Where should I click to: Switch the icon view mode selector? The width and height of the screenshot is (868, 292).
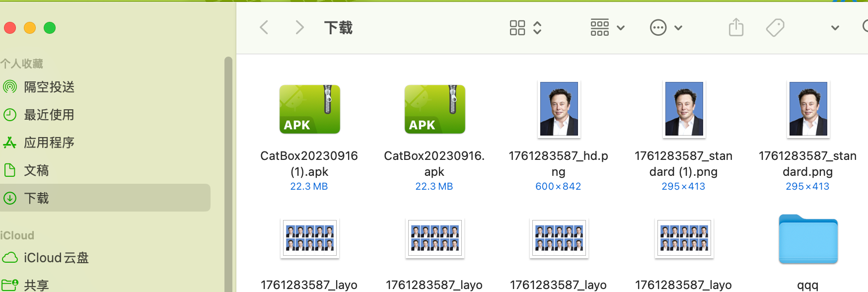(525, 28)
